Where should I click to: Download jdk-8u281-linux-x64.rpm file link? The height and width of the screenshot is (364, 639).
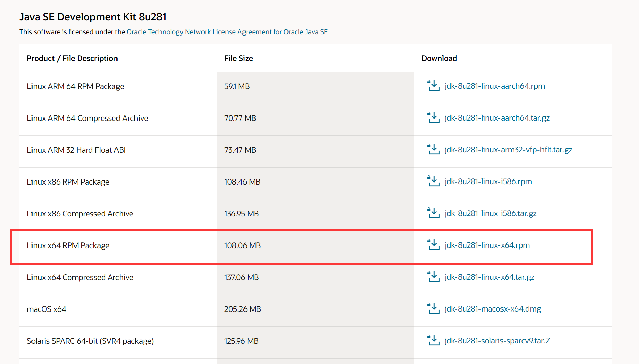487,245
